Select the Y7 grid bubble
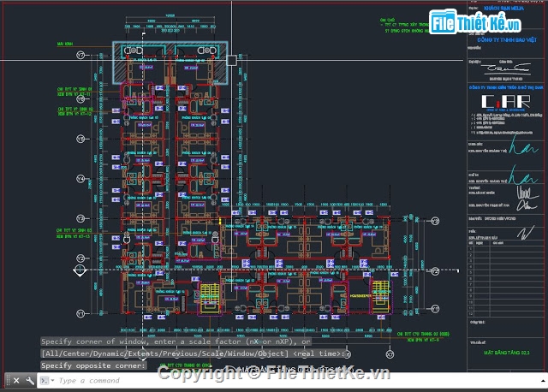The image size is (548, 392). (80, 55)
